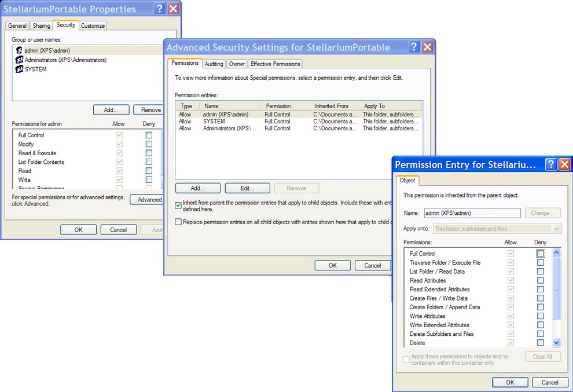Screen dimensions: 573x392
Task: Switch to the Auditing tab
Action: pyautogui.click(x=214, y=64)
